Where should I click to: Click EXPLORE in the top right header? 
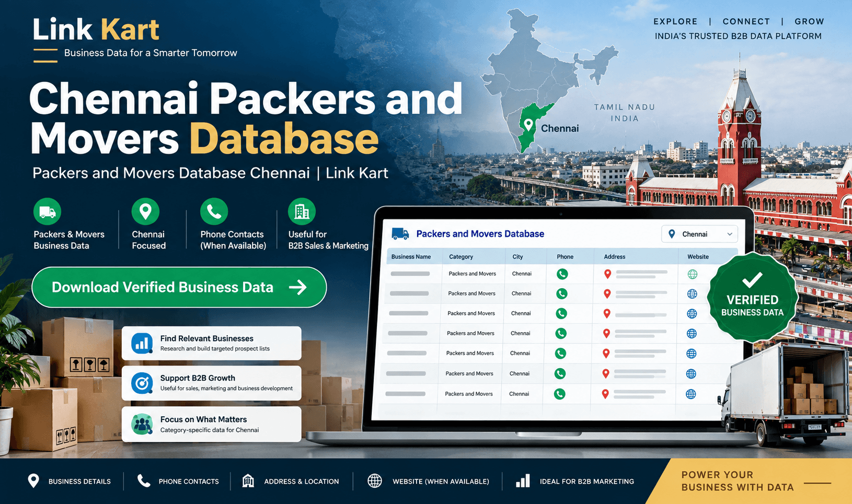tap(675, 21)
